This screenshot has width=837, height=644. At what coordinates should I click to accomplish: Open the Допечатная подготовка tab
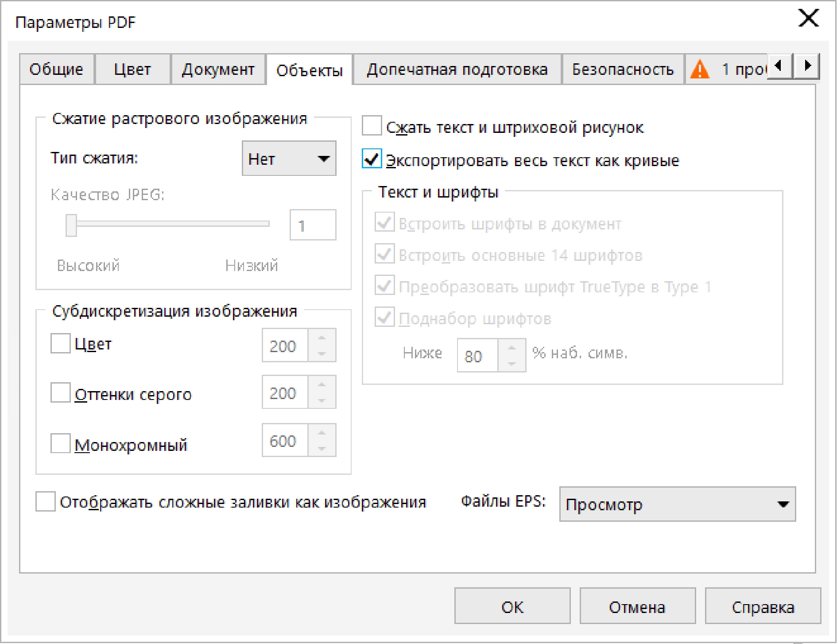[457, 69]
